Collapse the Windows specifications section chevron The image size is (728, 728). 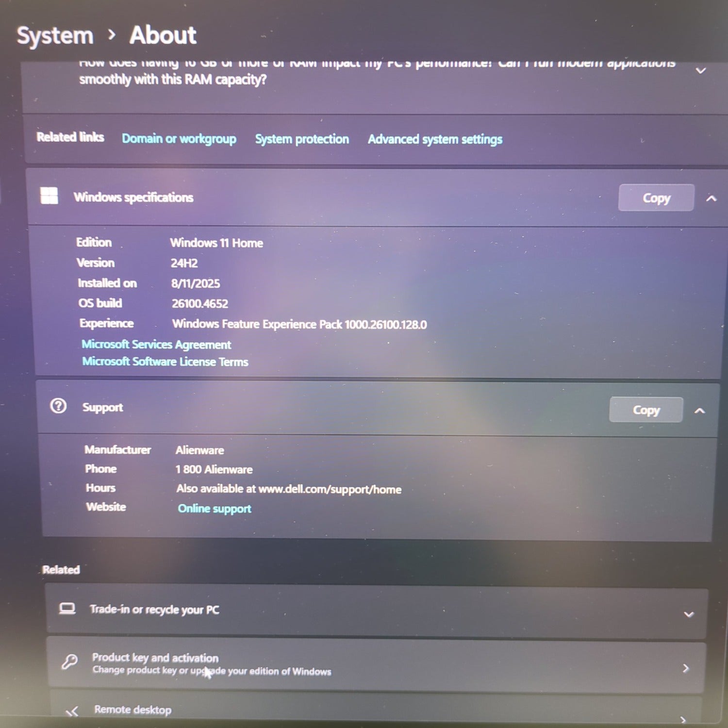click(x=711, y=198)
